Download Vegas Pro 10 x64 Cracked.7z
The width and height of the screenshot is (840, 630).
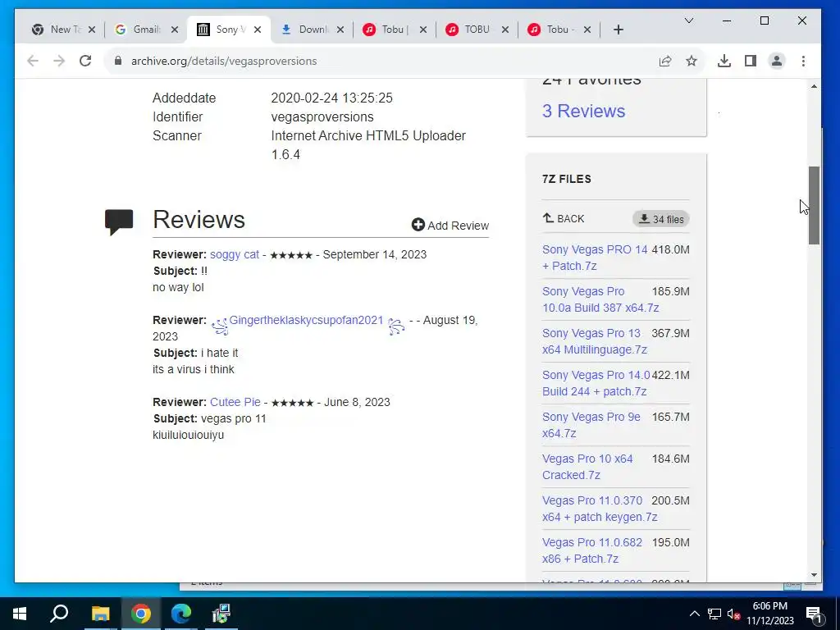pyautogui.click(x=587, y=467)
